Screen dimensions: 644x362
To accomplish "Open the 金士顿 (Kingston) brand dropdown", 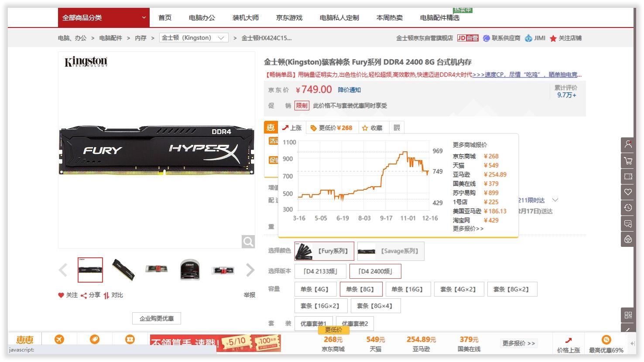I will 194,38.
